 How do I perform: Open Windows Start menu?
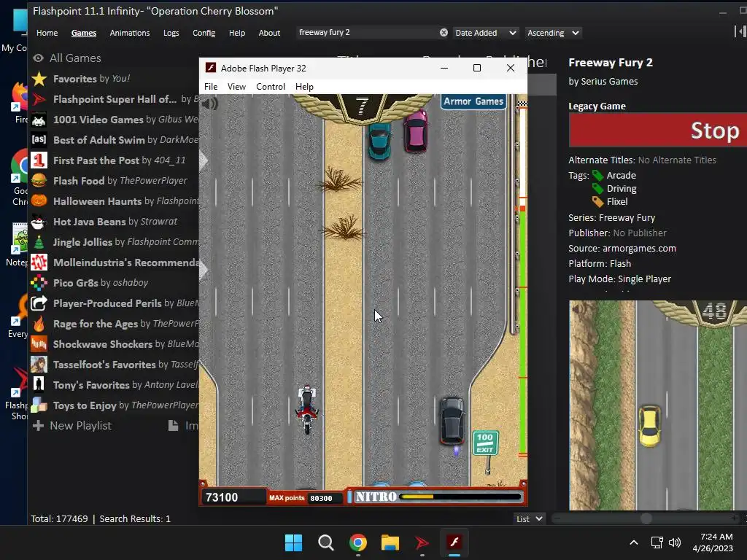(x=293, y=542)
